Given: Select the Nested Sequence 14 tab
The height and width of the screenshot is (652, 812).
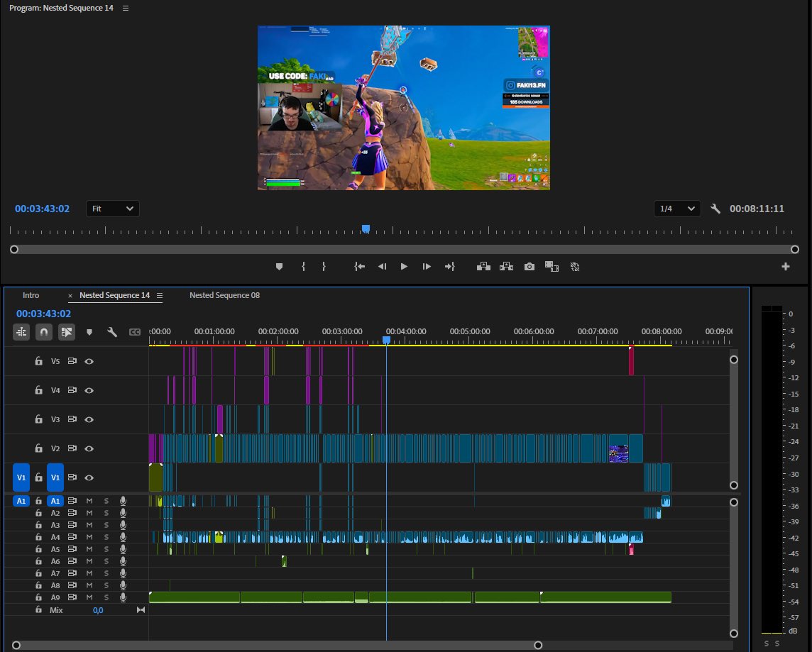Looking at the screenshot, I should [x=114, y=295].
